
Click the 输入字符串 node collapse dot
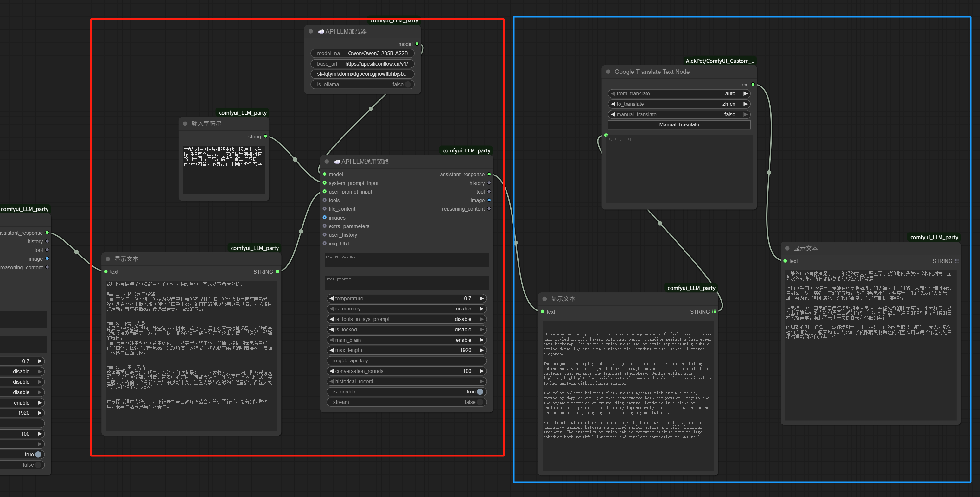point(185,124)
